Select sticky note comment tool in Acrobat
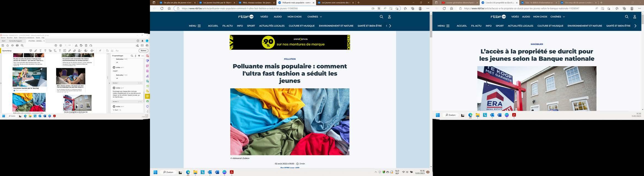This screenshot has width=644, height=176. (x=31, y=51)
